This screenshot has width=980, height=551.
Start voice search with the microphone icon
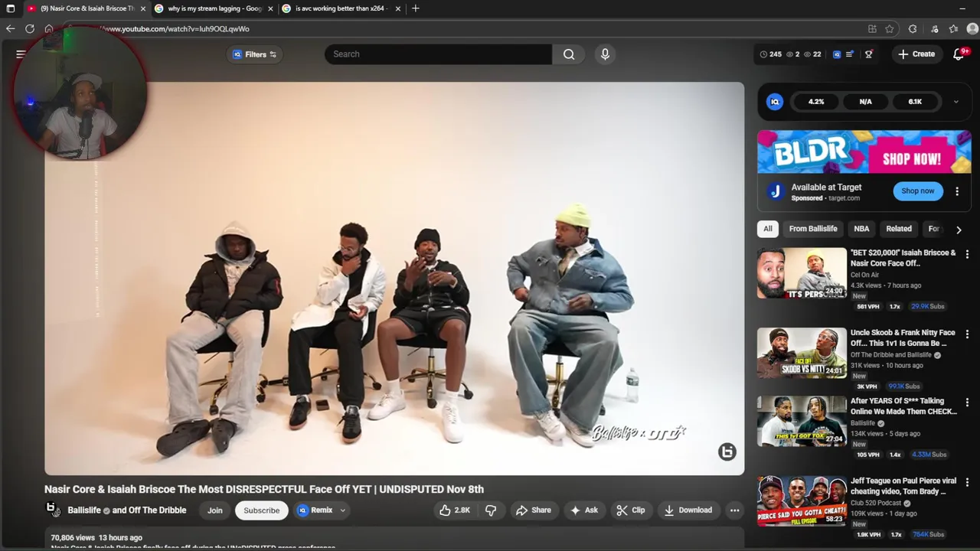[605, 54]
